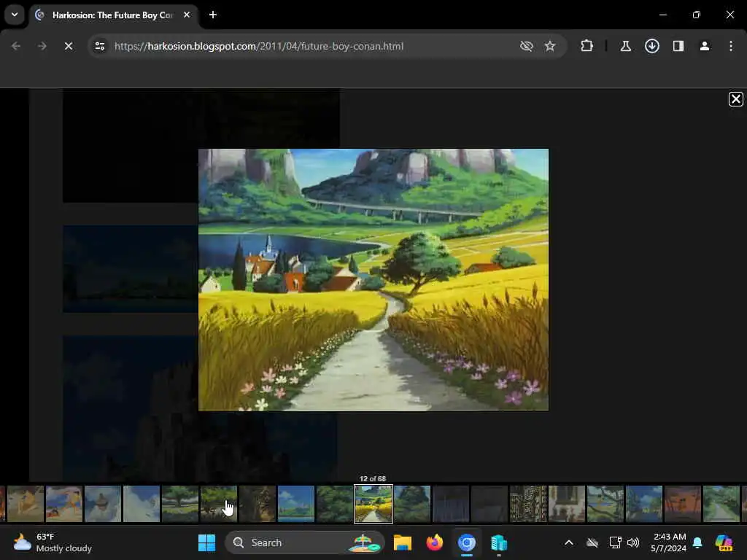Screen dimensions: 747x560
Task: Open the Chrome profile menu
Action: [x=704, y=46]
